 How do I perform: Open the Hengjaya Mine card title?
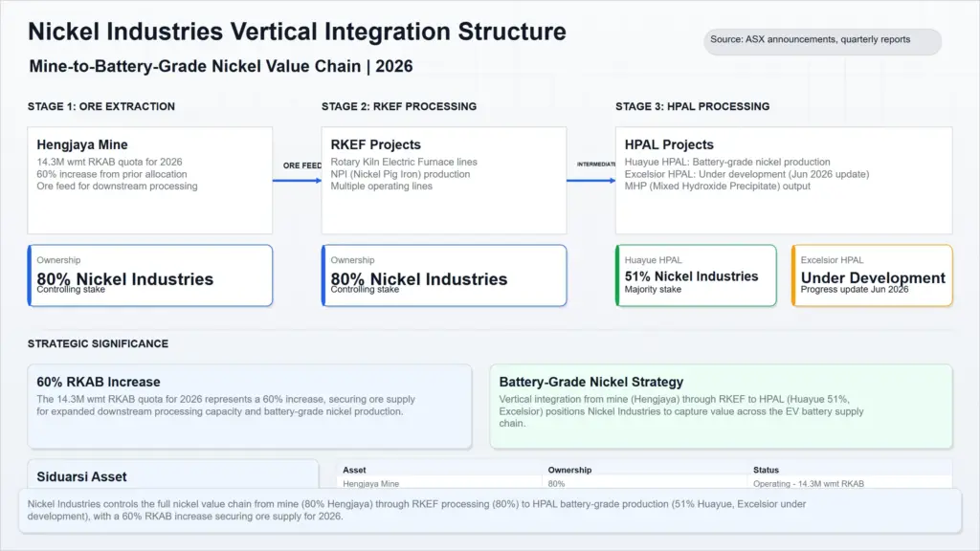click(82, 144)
